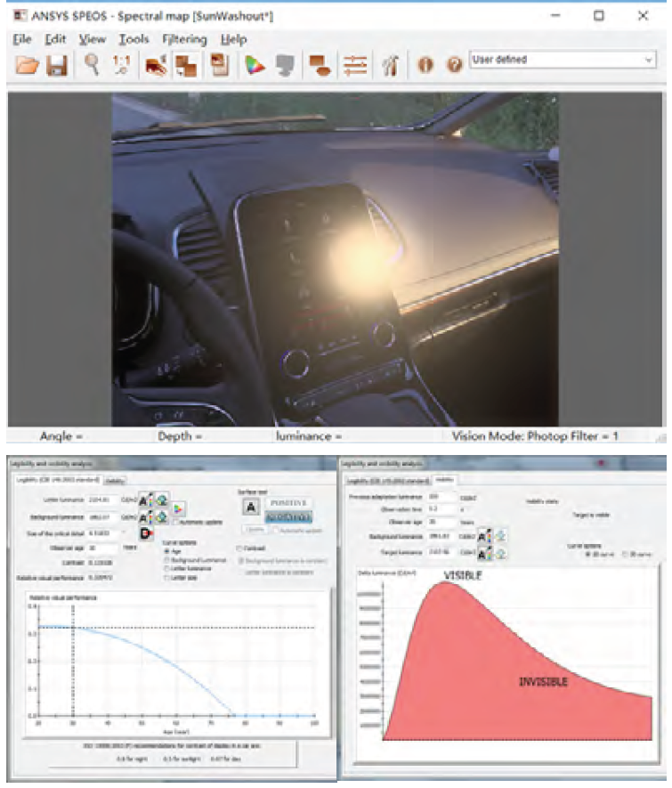
Task: Reset view with the 1:1 scale icon
Action: coord(122,65)
